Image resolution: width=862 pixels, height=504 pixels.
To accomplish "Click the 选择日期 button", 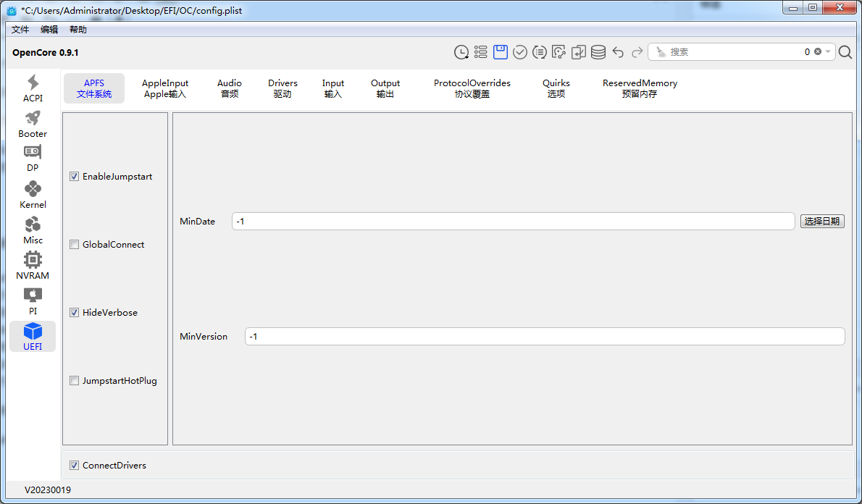I will [x=822, y=222].
